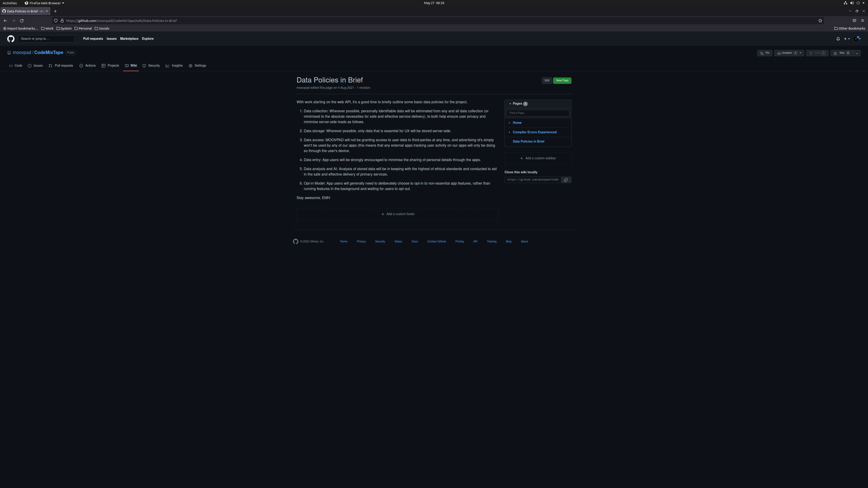Open Explore in top navigation
868x488 pixels.
click(x=148, y=39)
